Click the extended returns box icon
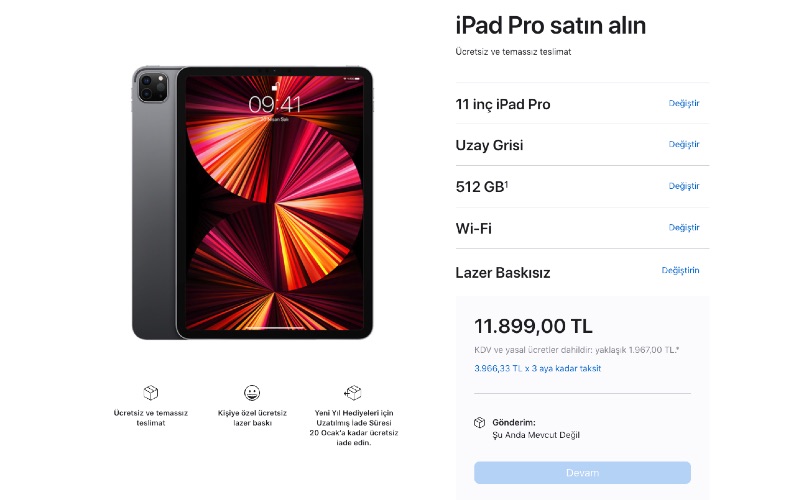 (x=352, y=393)
